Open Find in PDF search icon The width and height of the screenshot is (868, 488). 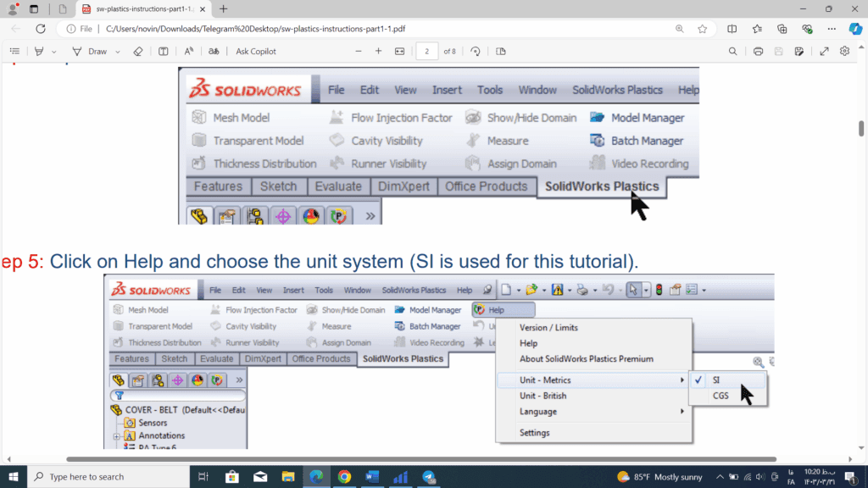click(733, 52)
